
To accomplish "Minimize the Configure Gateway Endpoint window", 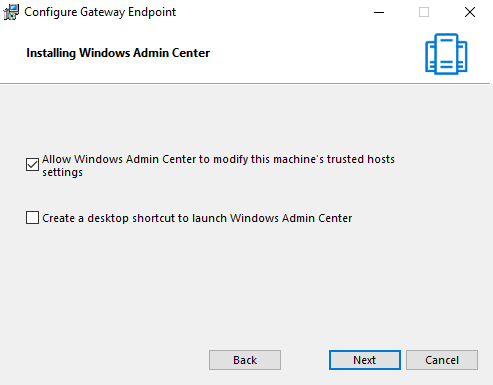I will (x=379, y=12).
